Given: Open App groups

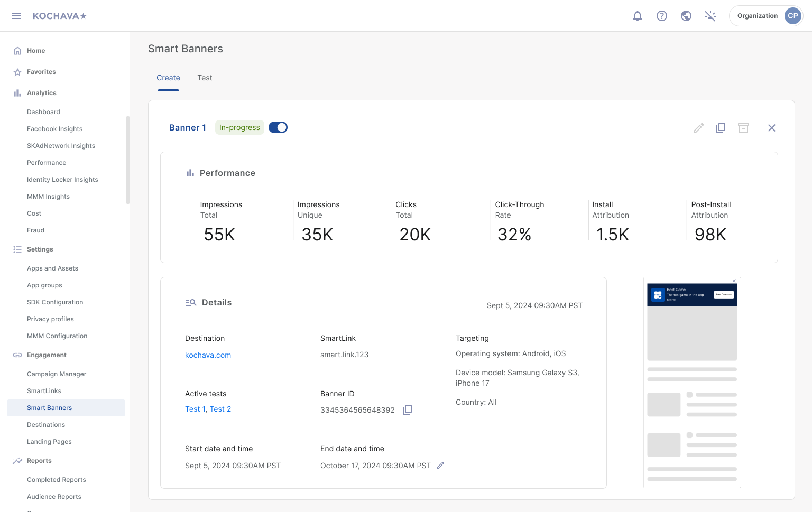Looking at the screenshot, I should 44,285.
